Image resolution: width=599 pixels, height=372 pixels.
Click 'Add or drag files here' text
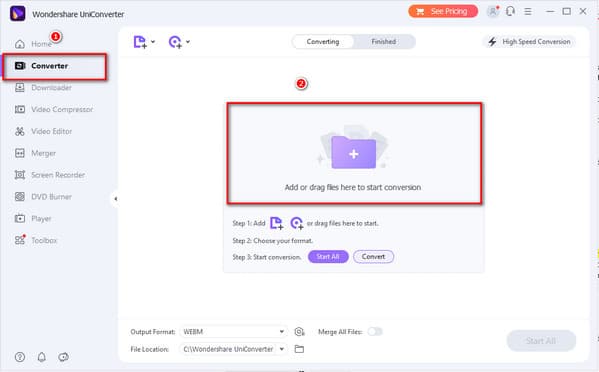[x=353, y=188]
